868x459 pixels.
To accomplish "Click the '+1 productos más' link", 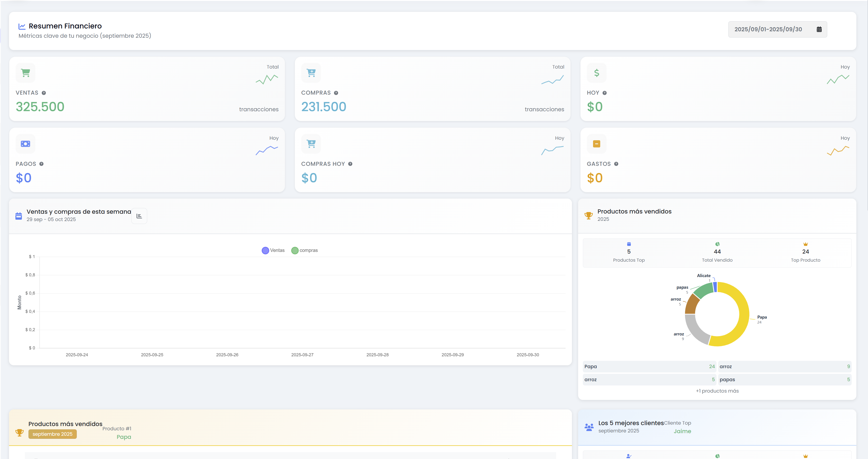I will point(717,391).
